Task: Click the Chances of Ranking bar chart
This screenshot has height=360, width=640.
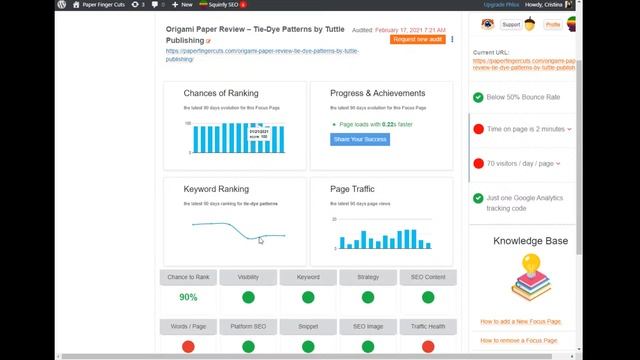Action: coord(238,138)
